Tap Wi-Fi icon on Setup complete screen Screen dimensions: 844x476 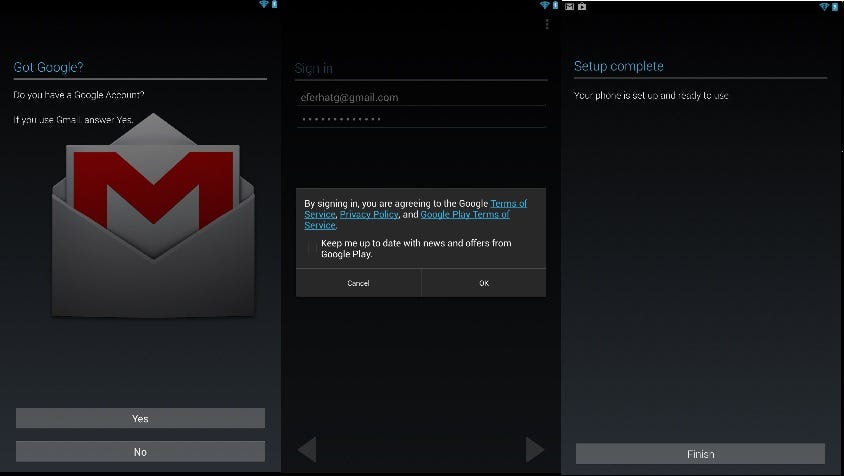[x=824, y=6]
